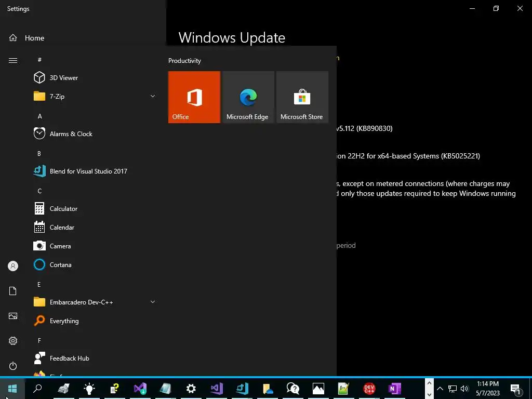Expand the 7-Zip folder chevron

click(x=153, y=96)
